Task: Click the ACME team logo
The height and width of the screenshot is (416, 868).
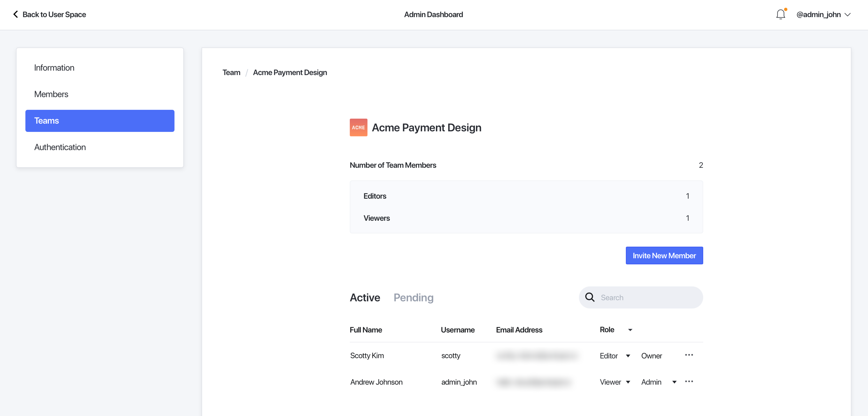Action: tap(358, 127)
